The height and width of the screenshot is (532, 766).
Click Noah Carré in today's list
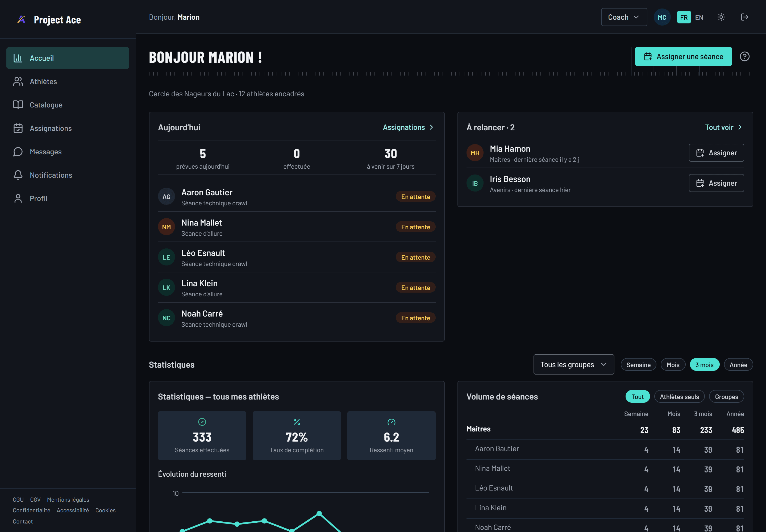tap(296, 318)
